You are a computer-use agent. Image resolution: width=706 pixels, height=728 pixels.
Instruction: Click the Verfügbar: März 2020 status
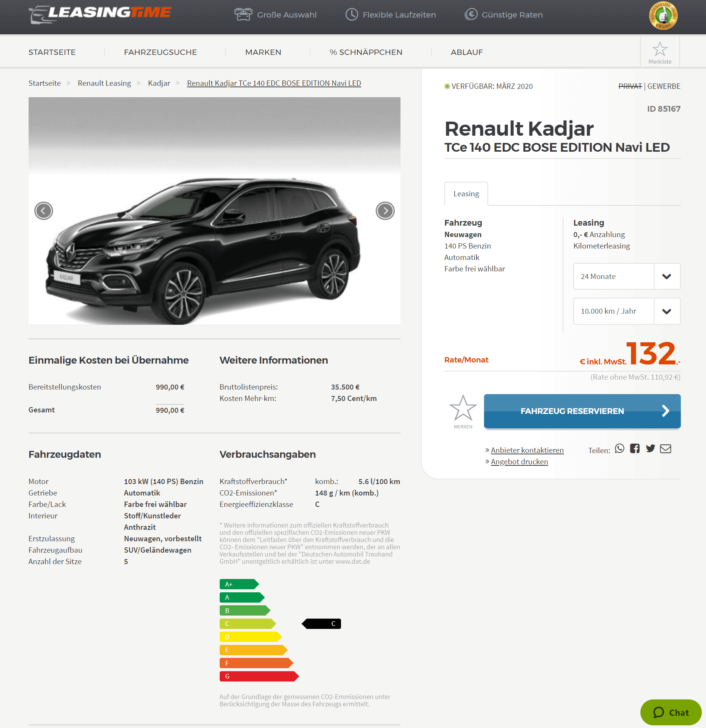pyautogui.click(x=489, y=86)
